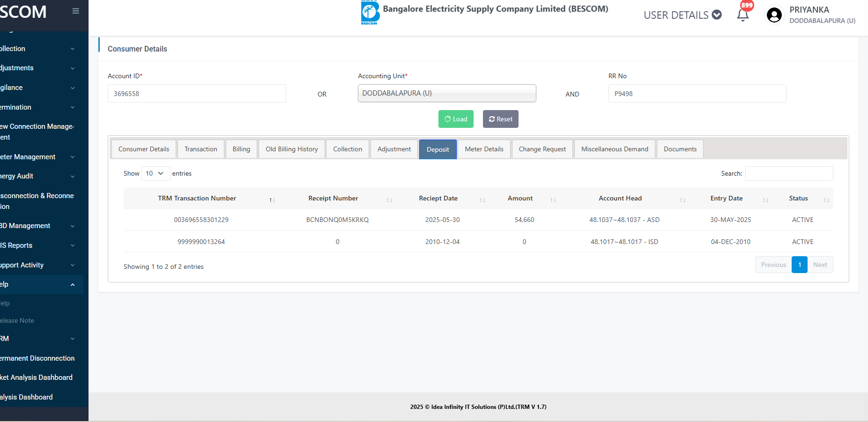
Task: Click the green Load button
Action: (x=456, y=119)
